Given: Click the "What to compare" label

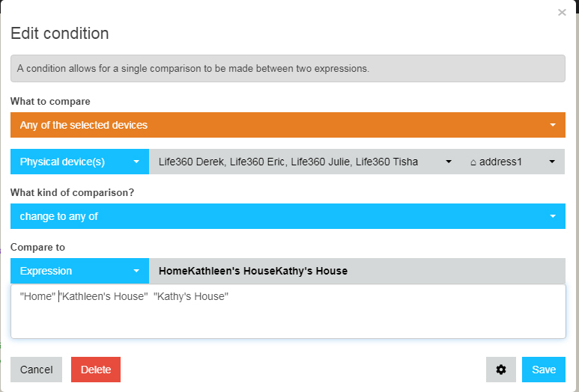Looking at the screenshot, I should point(50,102).
